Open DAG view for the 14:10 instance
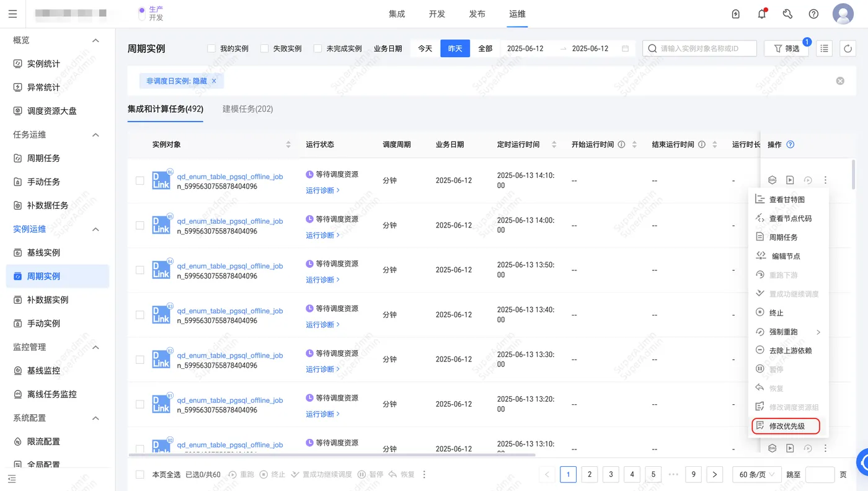The width and height of the screenshot is (868, 491). tap(773, 180)
